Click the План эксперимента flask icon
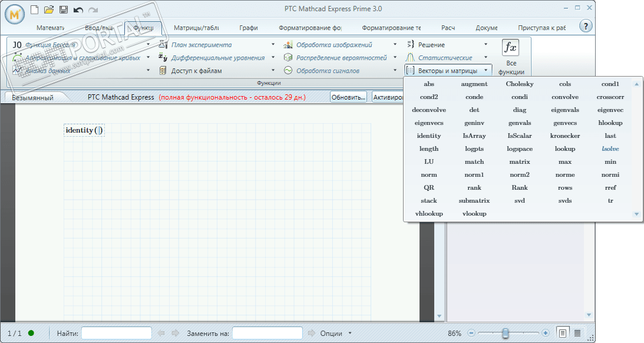 coord(163,44)
